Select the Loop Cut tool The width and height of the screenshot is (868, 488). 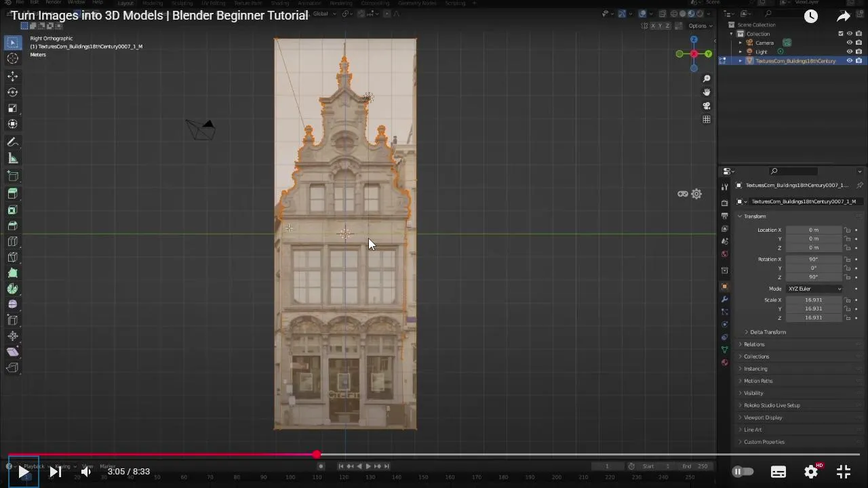(12, 241)
